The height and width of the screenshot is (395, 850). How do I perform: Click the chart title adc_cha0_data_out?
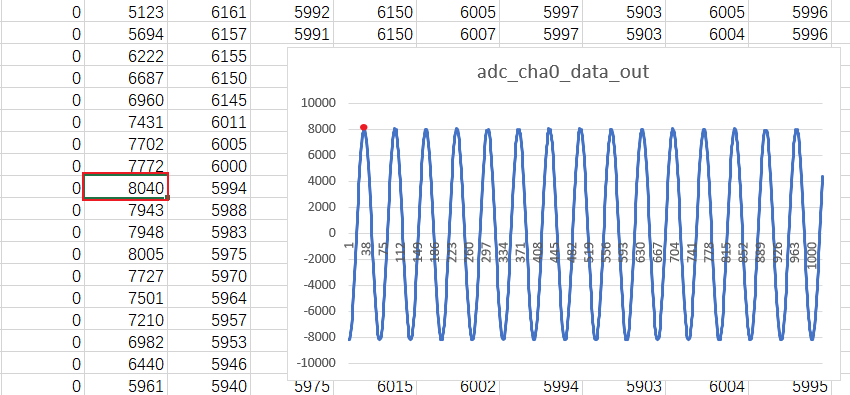point(563,72)
